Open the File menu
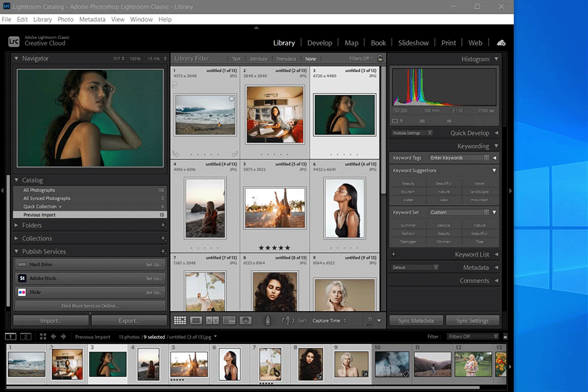This screenshot has height=392, width=588. pos(6,19)
